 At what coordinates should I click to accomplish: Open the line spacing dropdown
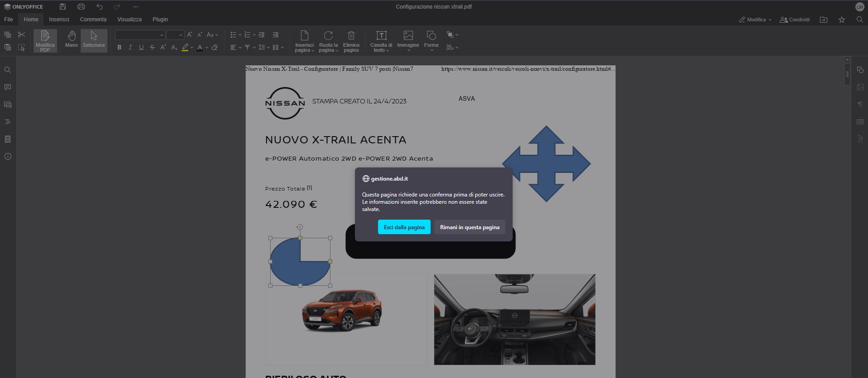(x=263, y=47)
